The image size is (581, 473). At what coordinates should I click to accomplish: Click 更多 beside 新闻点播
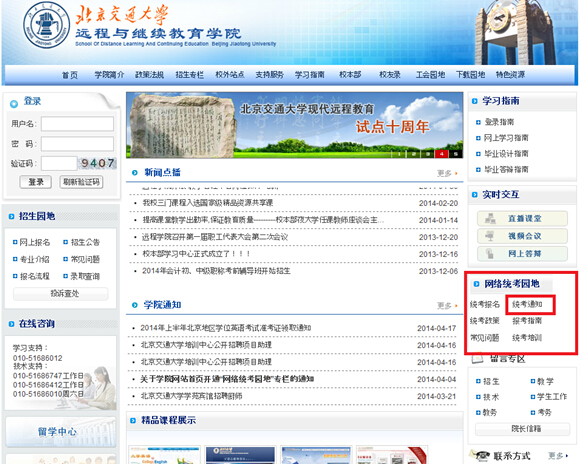447,173
